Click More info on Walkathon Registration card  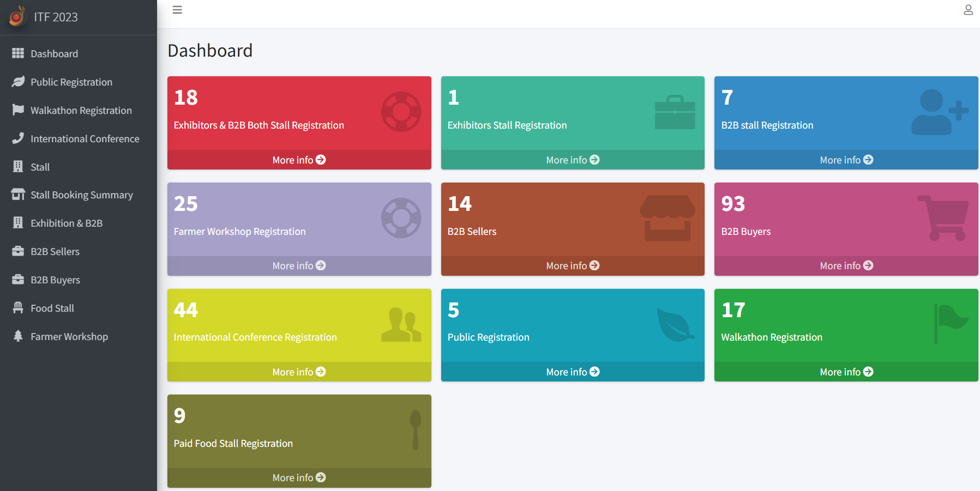coord(846,372)
